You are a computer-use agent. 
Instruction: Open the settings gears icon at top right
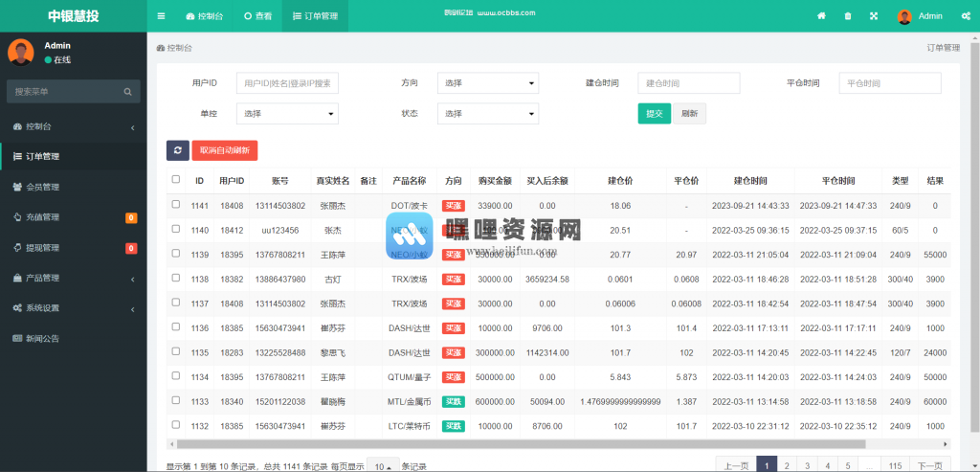965,16
